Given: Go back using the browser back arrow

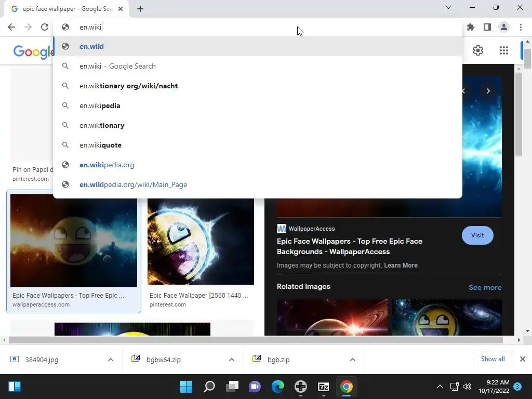Looking at the screenshot, I should tap(11, 27).
